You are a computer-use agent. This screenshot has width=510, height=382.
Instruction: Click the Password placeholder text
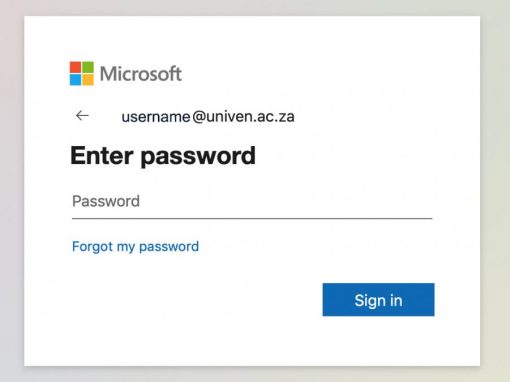[x=106, y=201]
